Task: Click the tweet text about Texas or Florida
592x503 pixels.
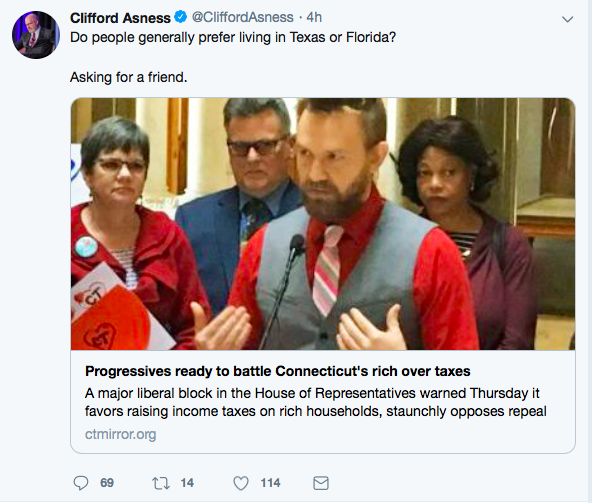Action: click(x=233, y=37)
